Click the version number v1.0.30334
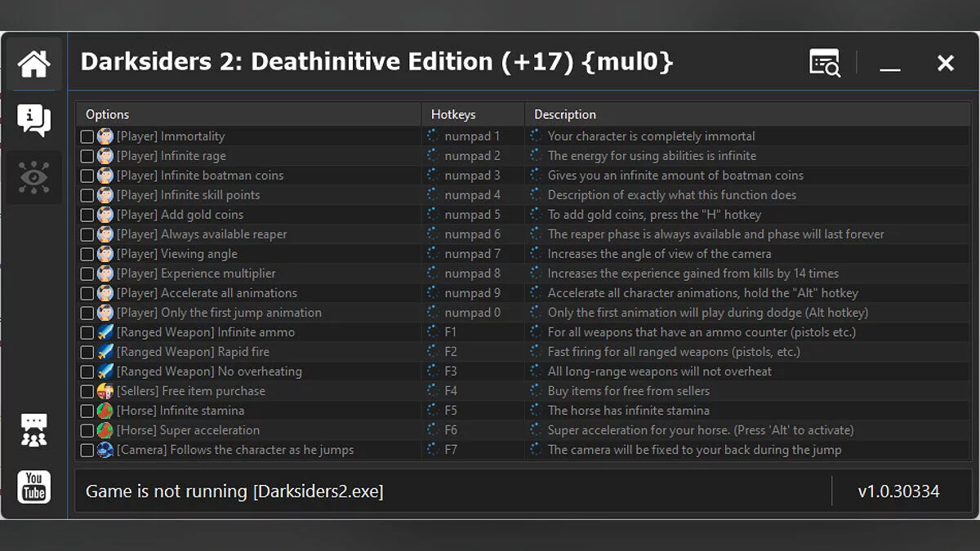The image size is (980, 551). (x=898, y=491)
